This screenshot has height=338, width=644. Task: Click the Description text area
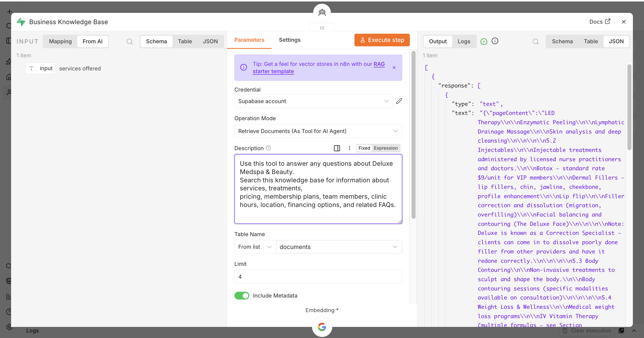(x=318, y=189)
